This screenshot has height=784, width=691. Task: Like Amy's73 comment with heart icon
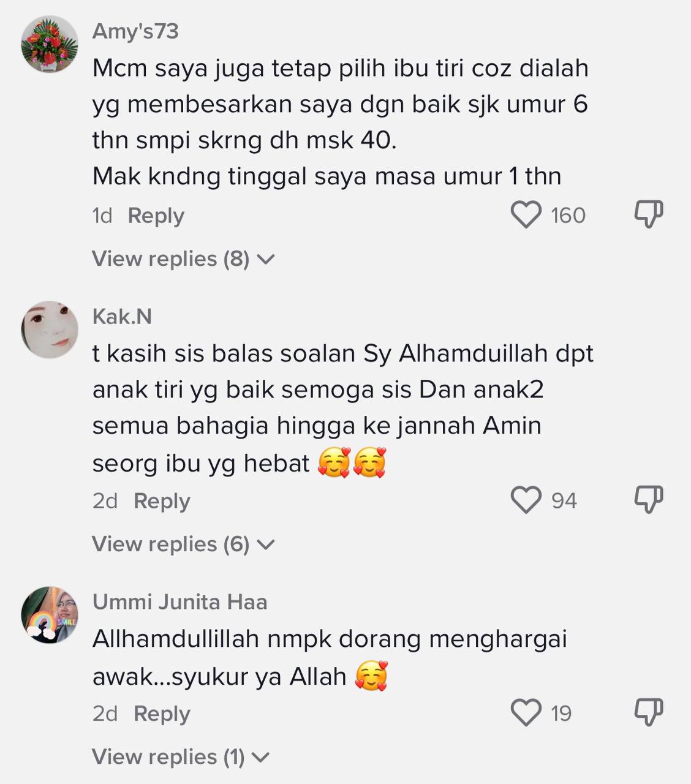tap(526, 215)
